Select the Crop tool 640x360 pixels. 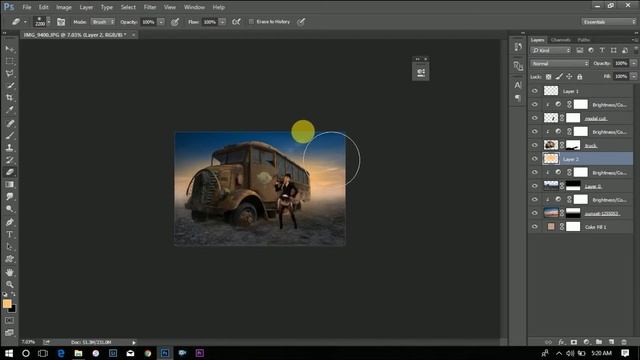(9, 98)
